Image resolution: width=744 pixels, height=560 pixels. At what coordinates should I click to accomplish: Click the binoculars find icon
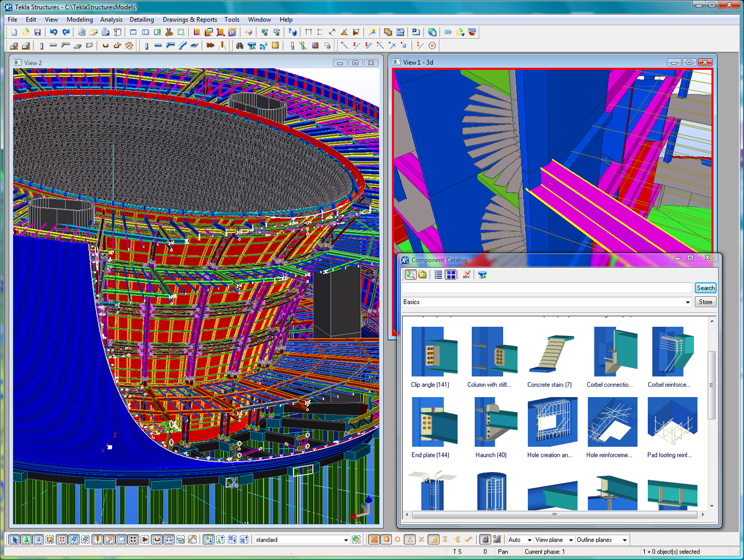pyautogui.click(x=240, y=45)
